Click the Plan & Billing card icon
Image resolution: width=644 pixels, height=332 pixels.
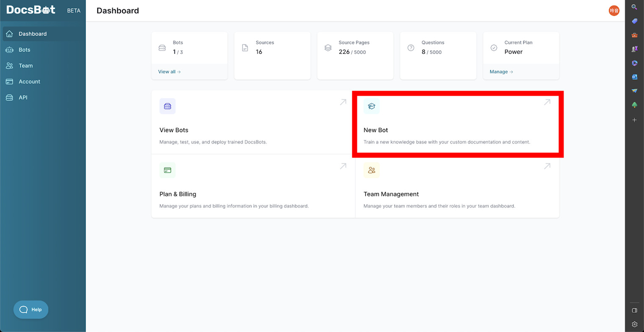pyautogui.click(x=168, y=170)
